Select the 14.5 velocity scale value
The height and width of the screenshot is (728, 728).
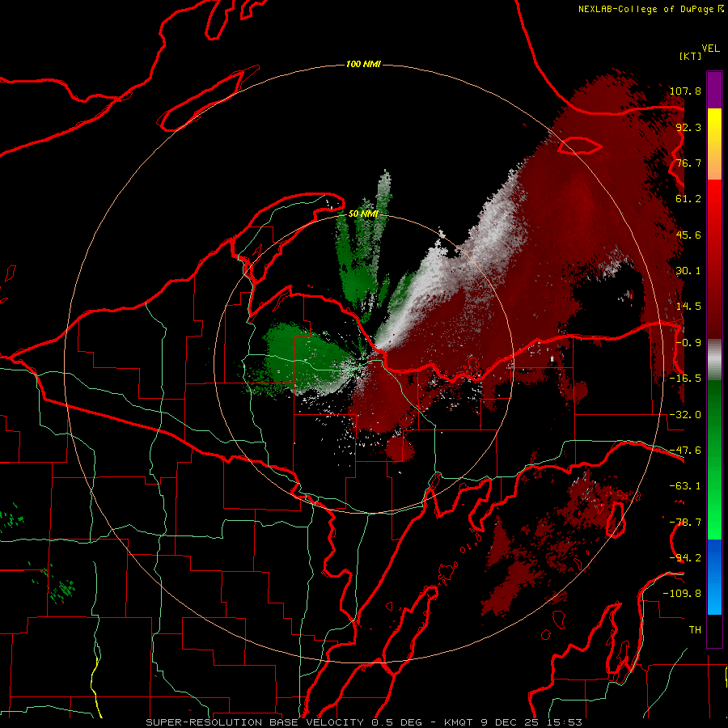point(689,307)
